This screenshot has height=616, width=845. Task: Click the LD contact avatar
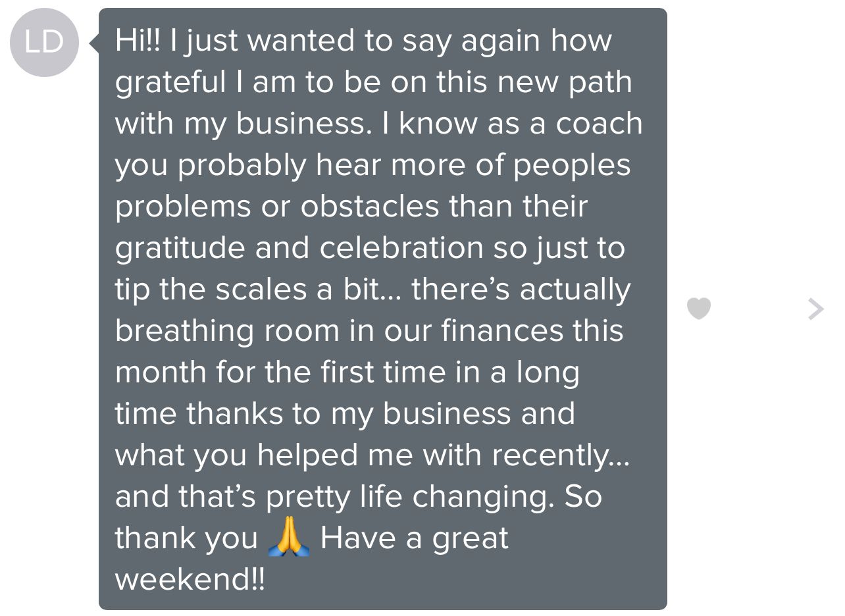45,43
